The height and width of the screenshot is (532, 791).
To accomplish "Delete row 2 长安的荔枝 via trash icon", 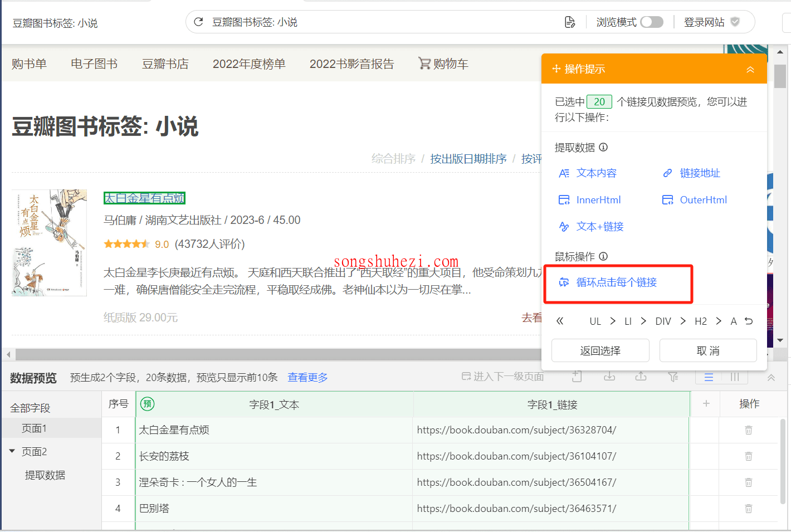I will point(749,456).
